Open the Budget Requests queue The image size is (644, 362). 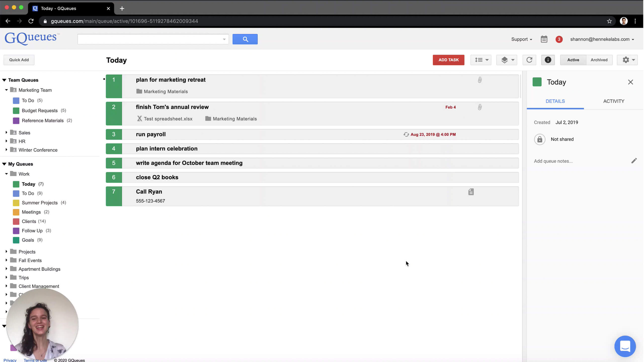click(40, 111)
